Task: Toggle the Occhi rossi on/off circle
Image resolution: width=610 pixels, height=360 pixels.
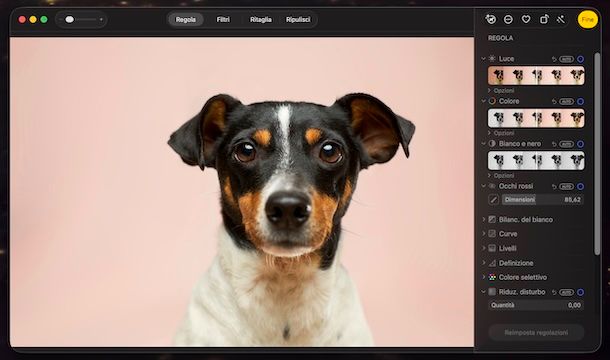Action: tap(580, 187)
